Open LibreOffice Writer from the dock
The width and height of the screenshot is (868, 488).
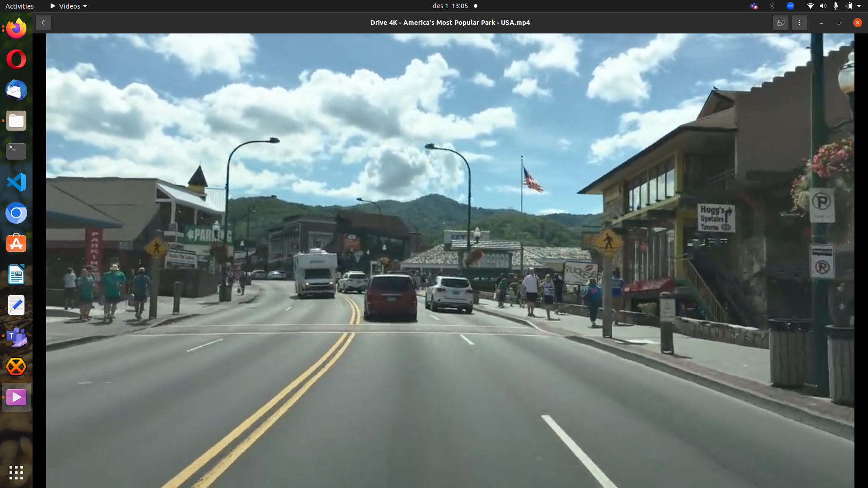click(16, 274)
